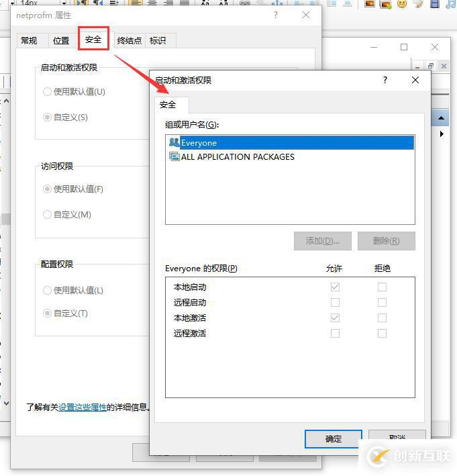
Task: Click the 确定 button
Action: 334,438
